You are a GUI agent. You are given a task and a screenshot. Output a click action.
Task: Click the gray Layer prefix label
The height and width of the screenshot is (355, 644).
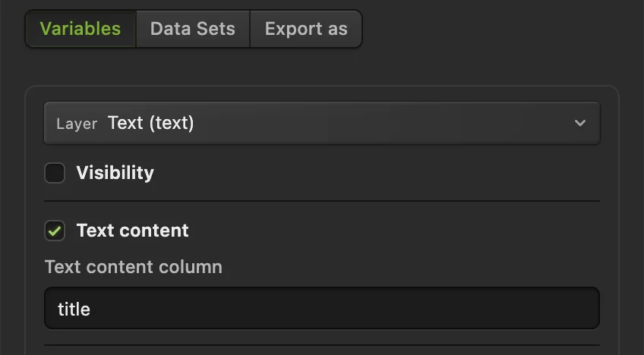77,124
